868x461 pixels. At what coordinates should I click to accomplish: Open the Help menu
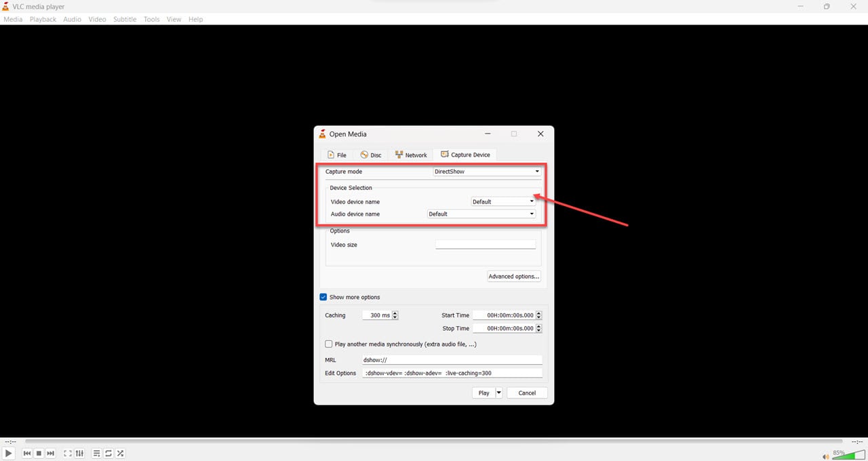[x=196, y=19]
